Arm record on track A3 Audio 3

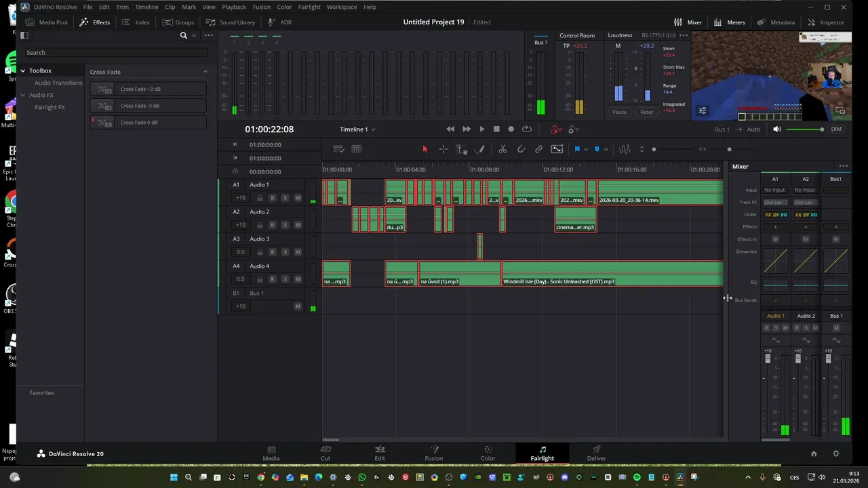pos(273,252)
